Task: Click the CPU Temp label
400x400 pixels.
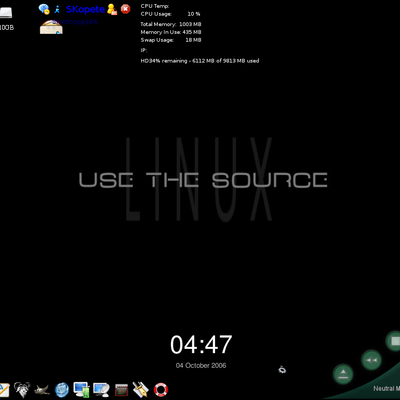Action: (155, 6)
